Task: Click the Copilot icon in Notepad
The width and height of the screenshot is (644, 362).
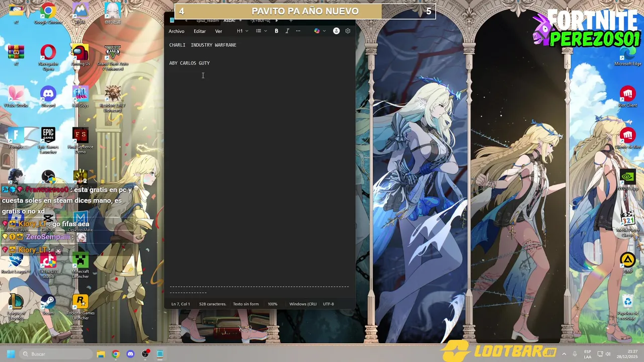Action: (x=316, y=31)
